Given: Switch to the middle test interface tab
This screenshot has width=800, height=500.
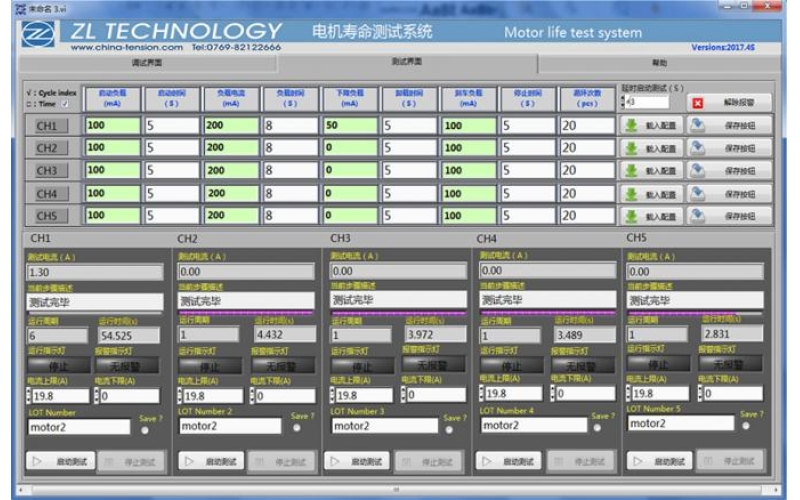Looking at the screenshot, I should 407,62.
